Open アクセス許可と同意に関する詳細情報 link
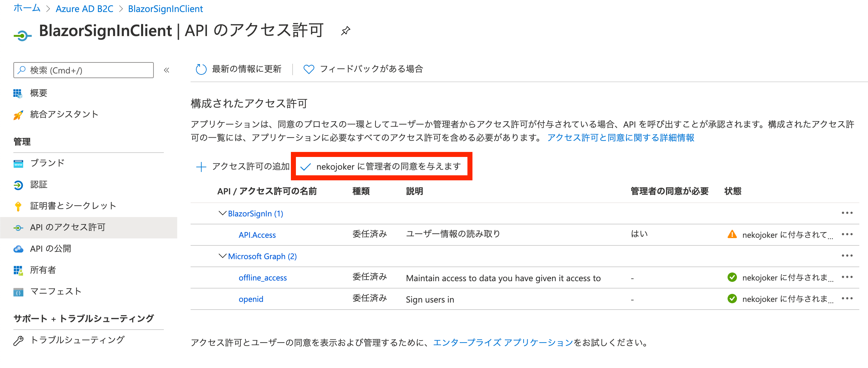 pyautogui.click(x=621, y=138)
